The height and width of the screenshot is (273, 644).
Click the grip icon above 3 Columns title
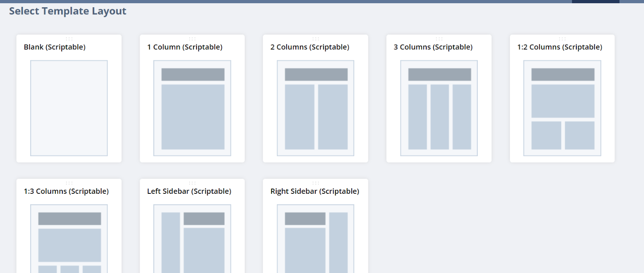439,39
